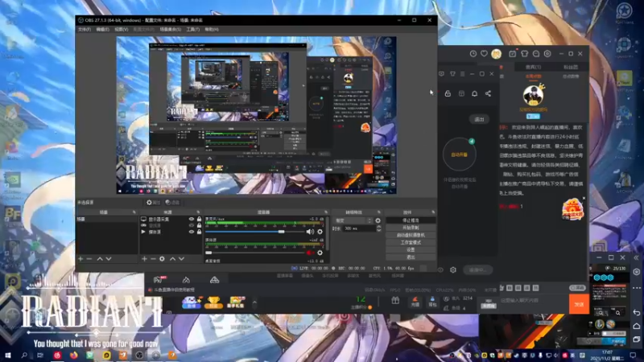
Task: Open the Edit menu in OBS
Action: [x=102, y=30]
